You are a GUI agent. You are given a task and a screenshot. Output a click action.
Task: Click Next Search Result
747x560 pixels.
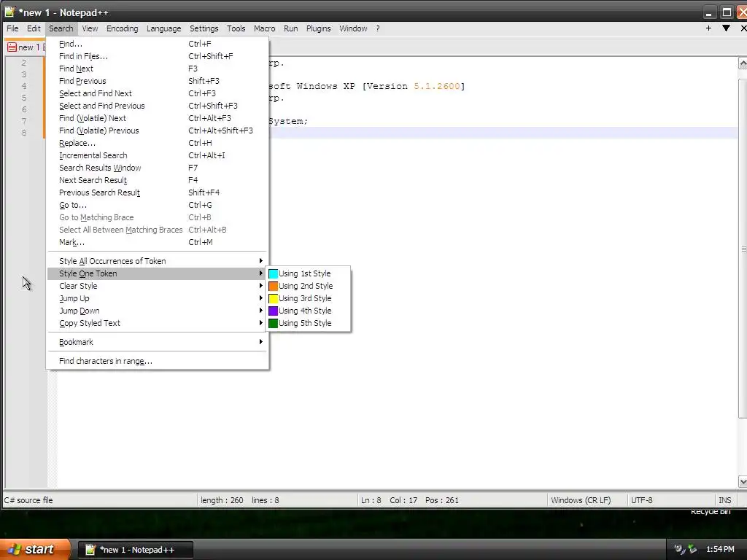158,180
